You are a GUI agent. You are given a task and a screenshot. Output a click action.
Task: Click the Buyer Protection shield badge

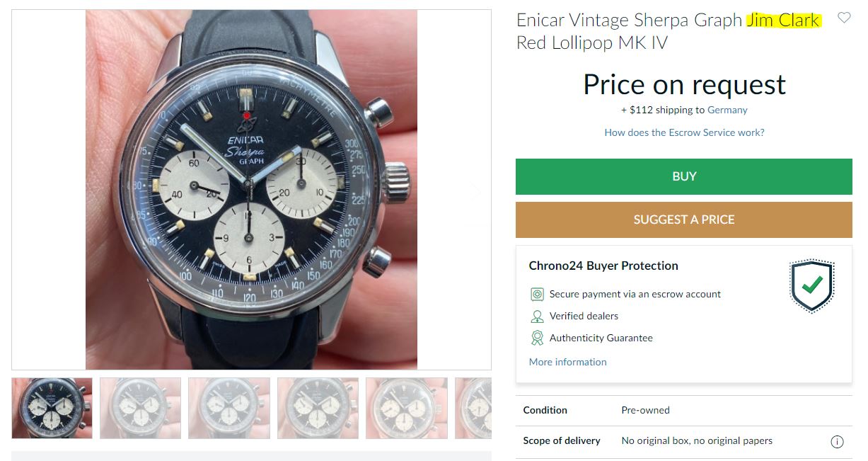coord(811,285)
